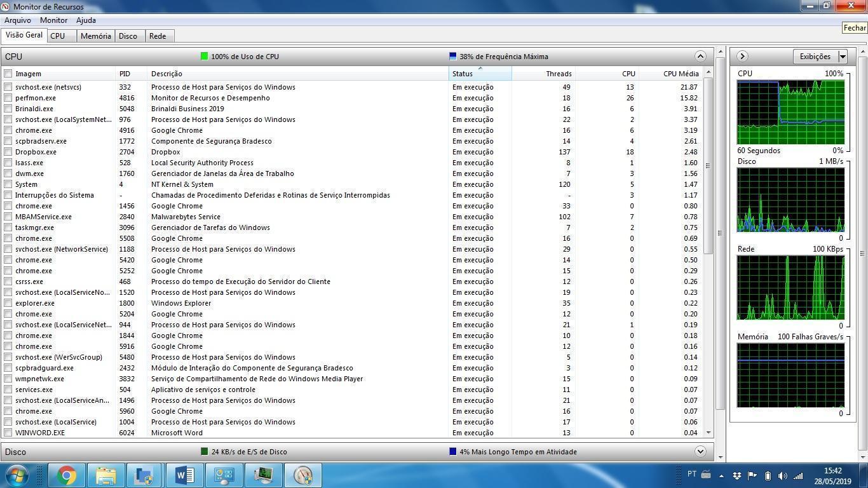Open the file explorer folder taskbar icon

[x=105, y=475]
